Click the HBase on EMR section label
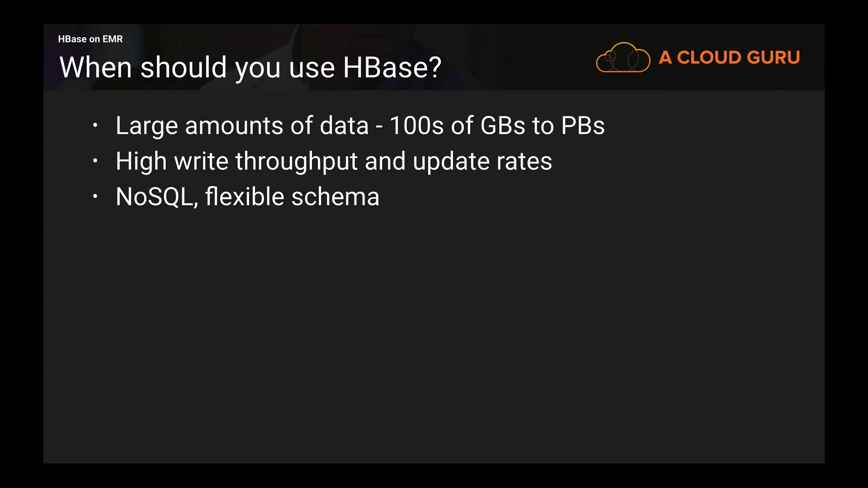Image resolution: width=868 pixels, height=488 pixels. [x=90, y=39]
